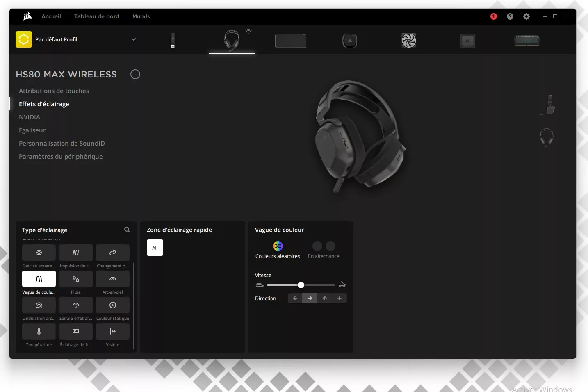
Task: Open the notifications alert badge
Action: pos(494,16)
